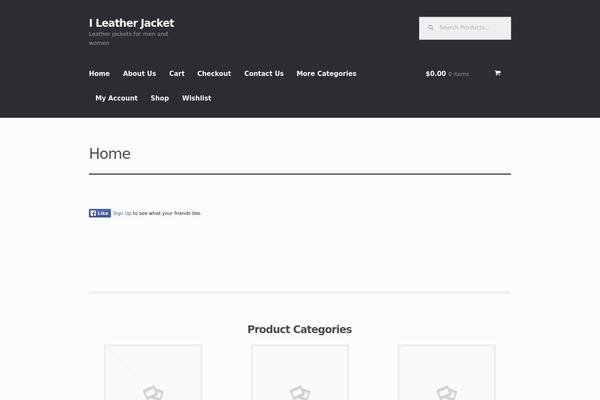Click the shopping cart icon
This screenshot has width=600, height=400.
tap(497, 73)
